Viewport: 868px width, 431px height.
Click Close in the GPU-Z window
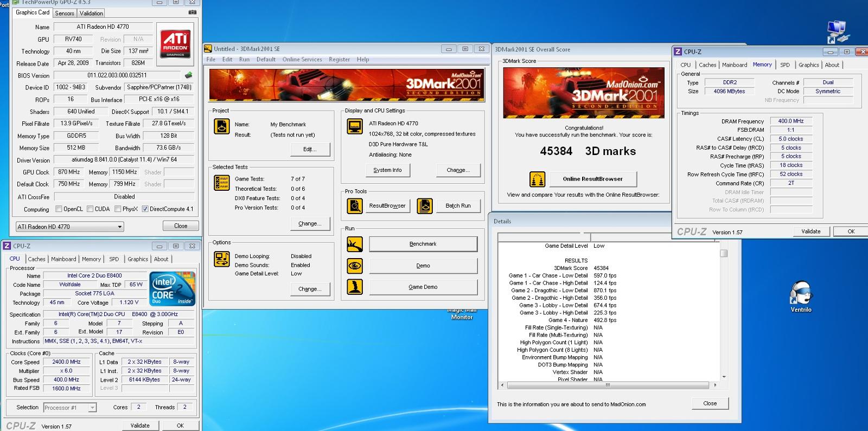pos(181,226)
